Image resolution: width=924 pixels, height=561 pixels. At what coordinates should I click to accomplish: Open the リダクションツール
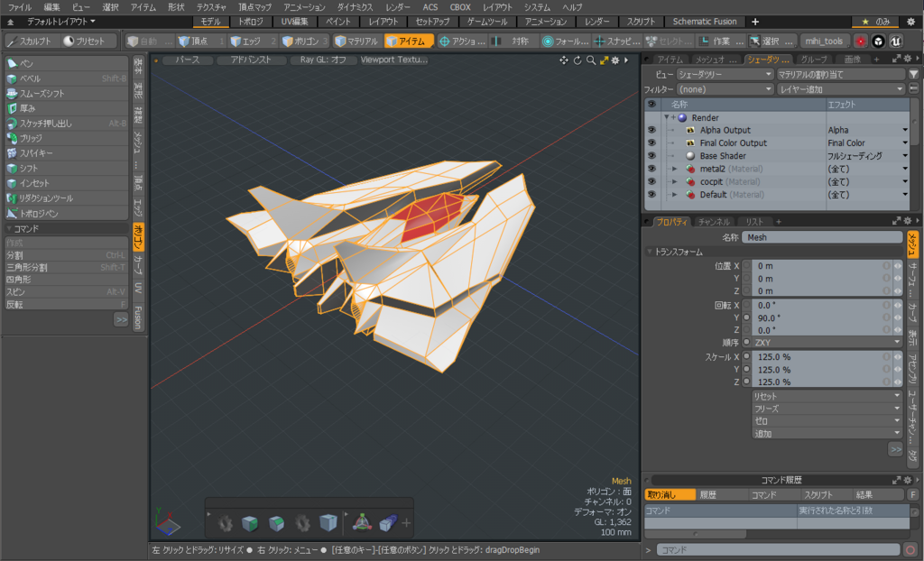66,198
